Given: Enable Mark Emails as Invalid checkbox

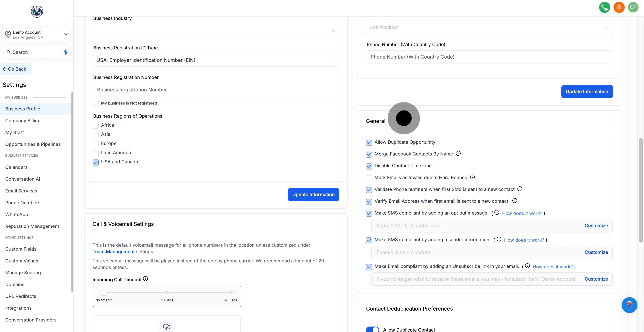Looking at the screenshot, I should 369,178.
